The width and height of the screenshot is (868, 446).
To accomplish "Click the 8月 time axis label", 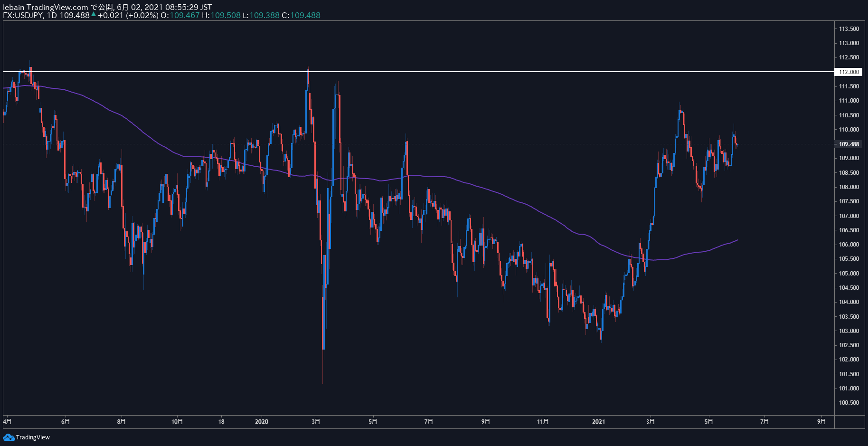I will 122,422.
